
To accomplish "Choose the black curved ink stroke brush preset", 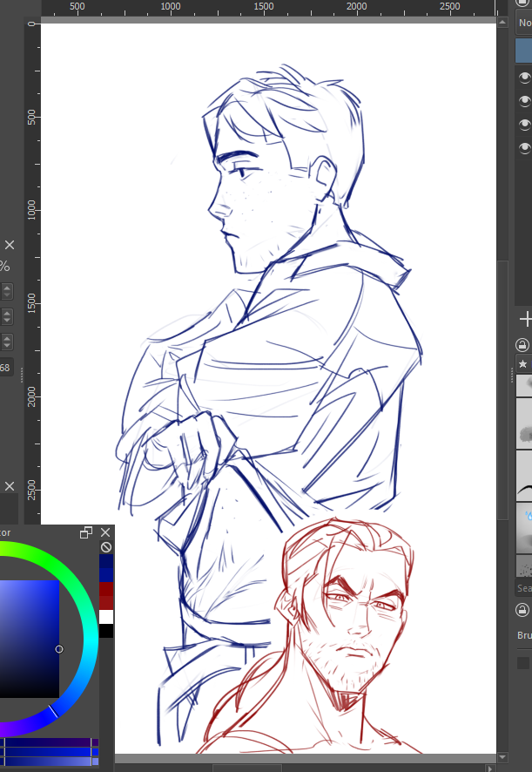I will (x=524, y=476).
